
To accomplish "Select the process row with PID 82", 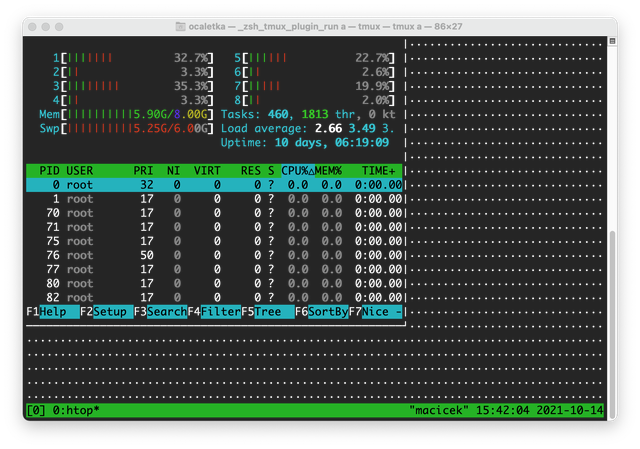I will tap(214, 298).
